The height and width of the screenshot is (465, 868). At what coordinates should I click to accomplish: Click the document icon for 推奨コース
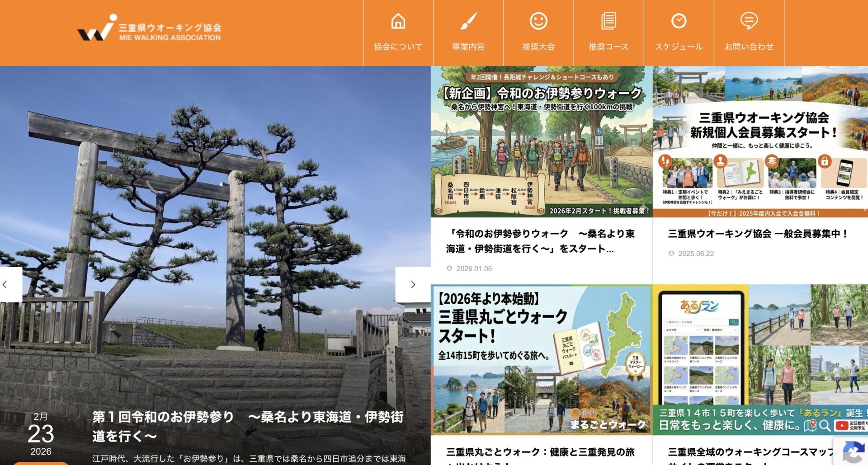tap(609, 21)
